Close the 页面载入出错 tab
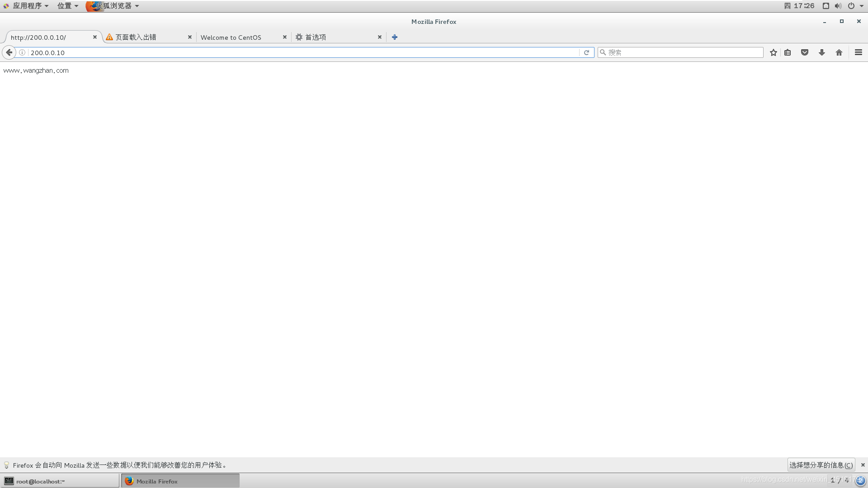Screen dimensions: 868x488 coord(190,37)
